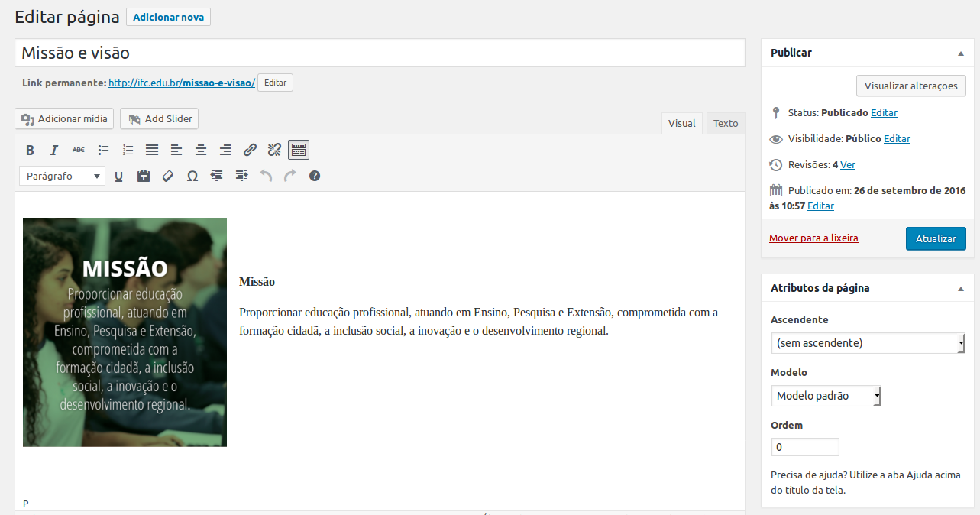Click the strikethrough icon
The image size is (980, 515).
click(79, 150)
